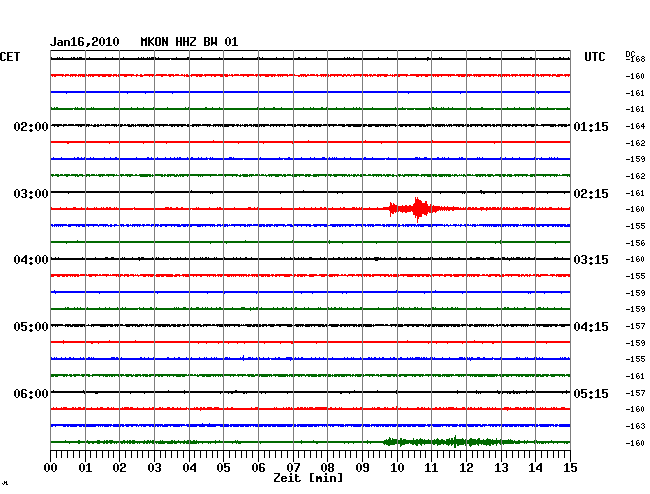This screenshot has width=650, height=494.
Task: Click the DC value -156
Action: [x=635, y=243]
